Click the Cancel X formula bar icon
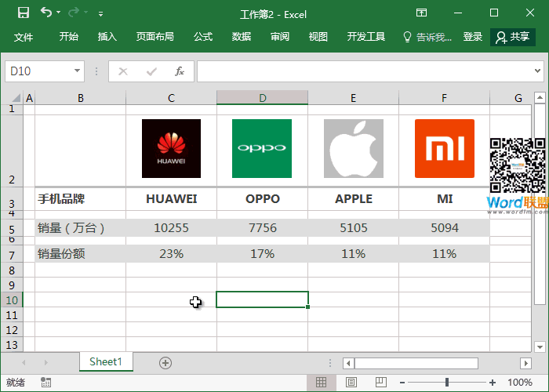Viewport: 549px width, 392px height. (123, 71)
